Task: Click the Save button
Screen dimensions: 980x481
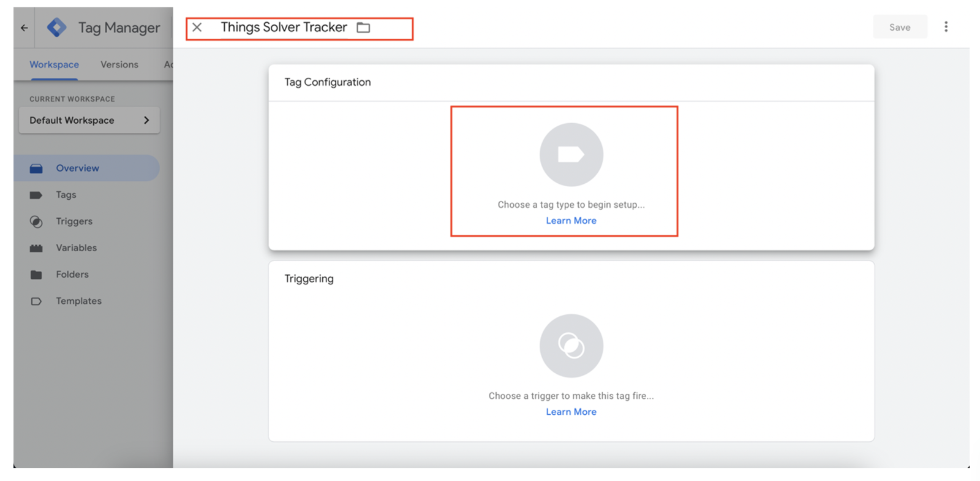Action: pyautogui.click(x=900, y=27)
